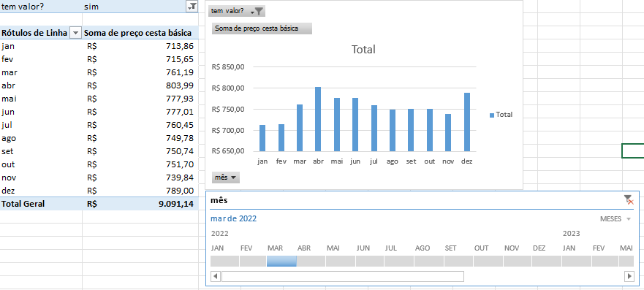644x290 pixels.
Task: Click the timeline horizontal scrollbar thumb
Action: point(343,276)
